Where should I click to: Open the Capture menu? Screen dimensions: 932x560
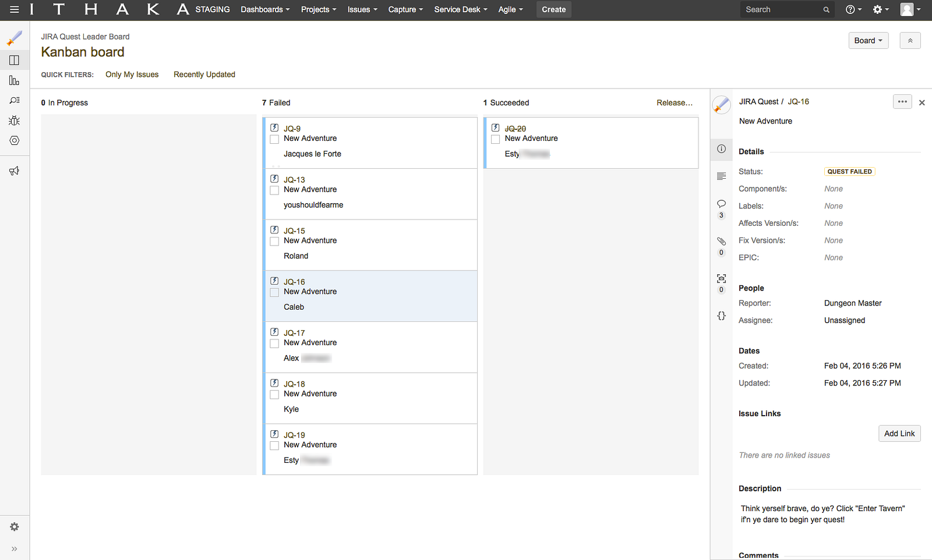(x=405, y=9)
